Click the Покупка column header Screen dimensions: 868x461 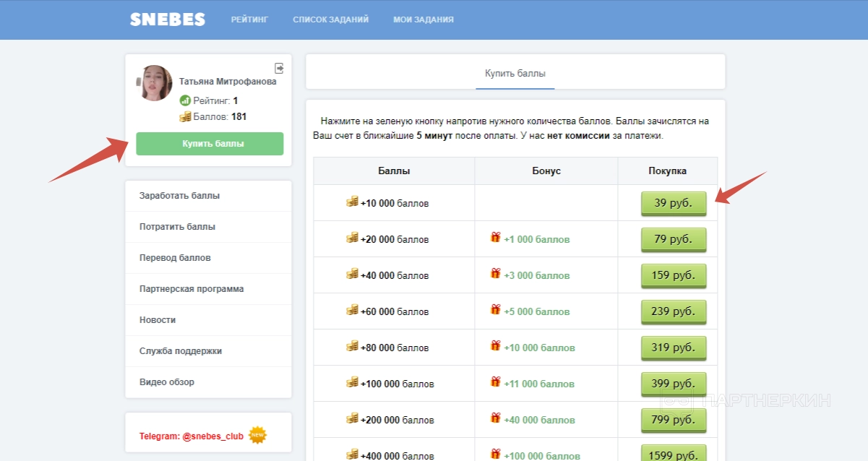pos(668,171)
